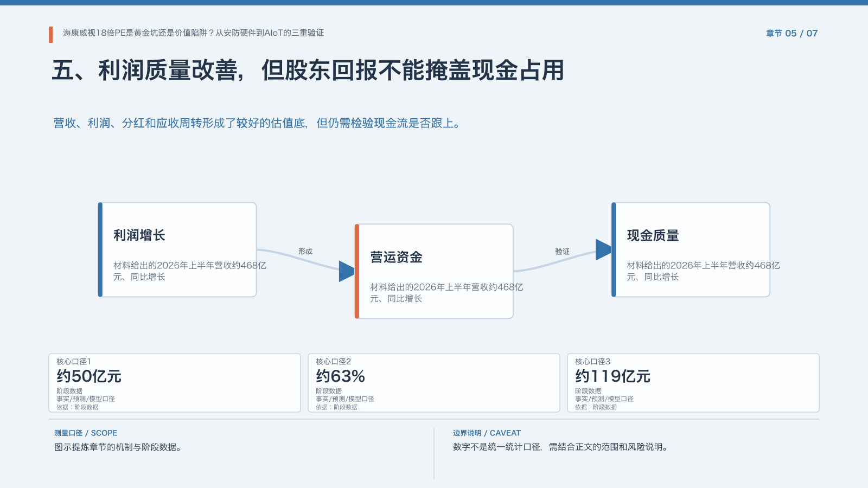Screen dimensions: 868x488
Task: Click the 约119亿元 value
Action: click(612, 376)
